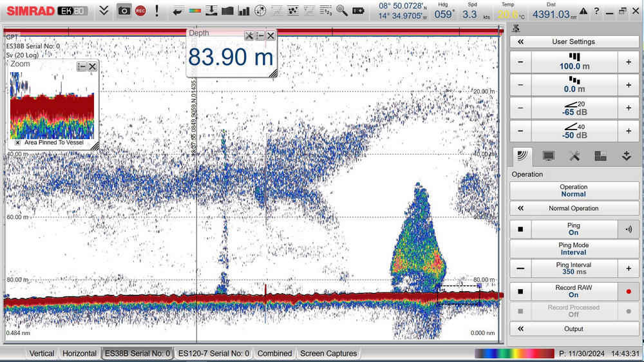Increase the 100.0 m range
This screenshot has height=362, width=644.
(x=629, y=62)
